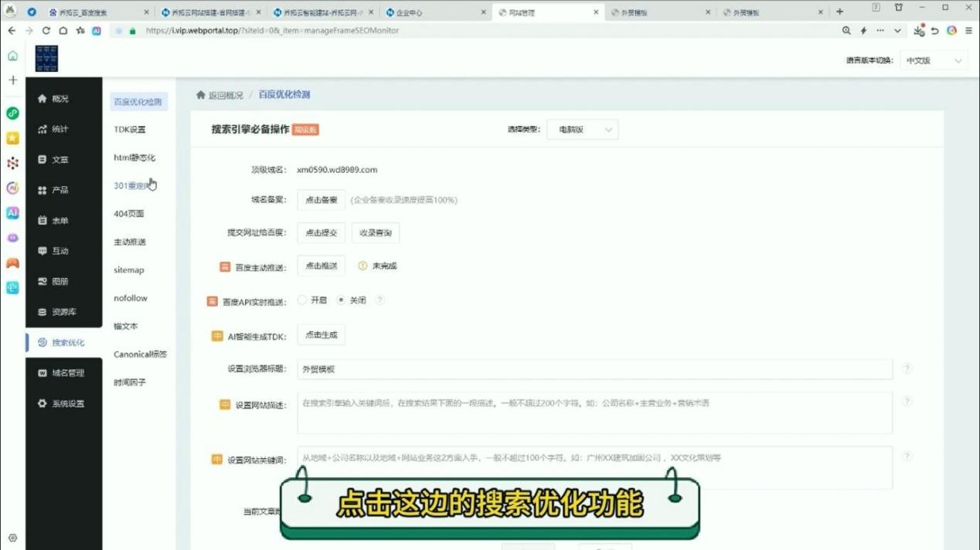This screenshot has width=980, height=550.
Task: Click 收录查询 button
Action: pyautogui.click(x=376, y=233)
